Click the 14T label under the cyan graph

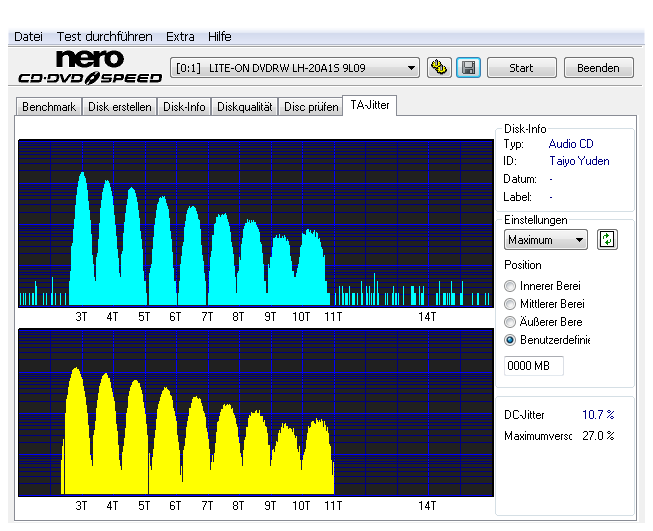point(427,317)
